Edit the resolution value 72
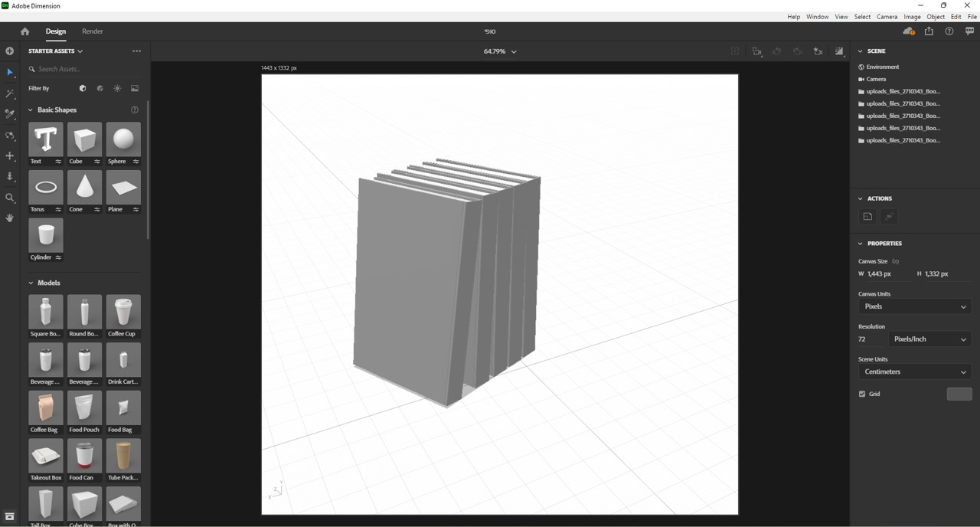 click(871, 339)
